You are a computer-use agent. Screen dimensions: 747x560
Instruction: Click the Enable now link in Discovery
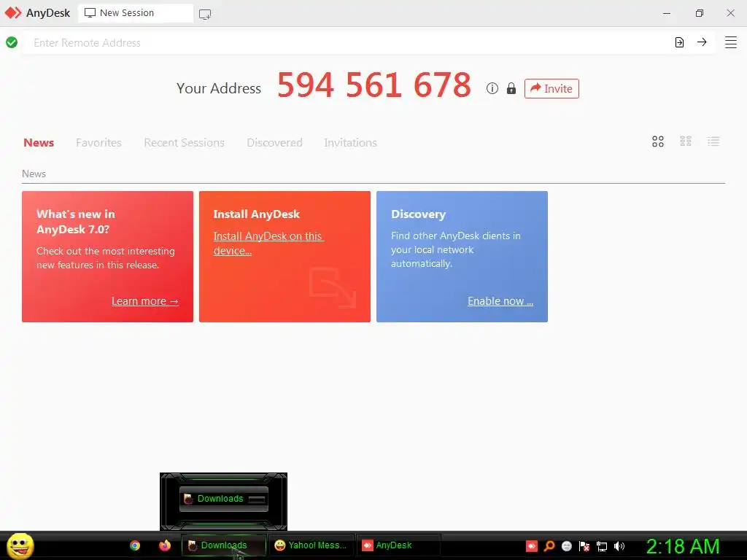pos(500,301)
